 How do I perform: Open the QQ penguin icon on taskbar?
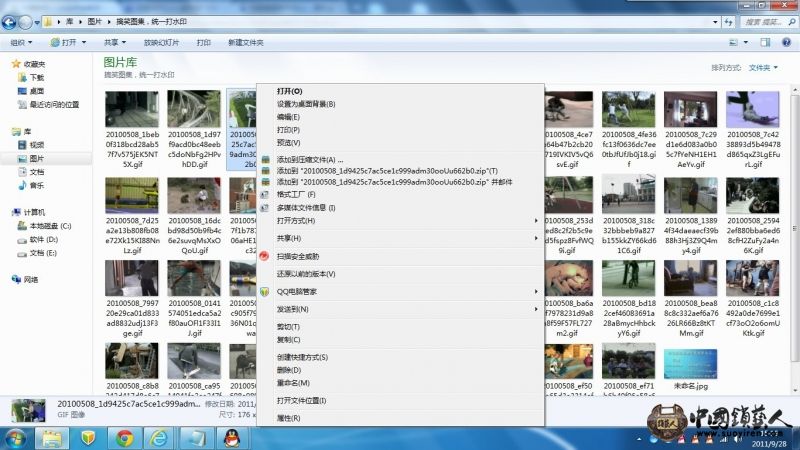tap(232, 438)
